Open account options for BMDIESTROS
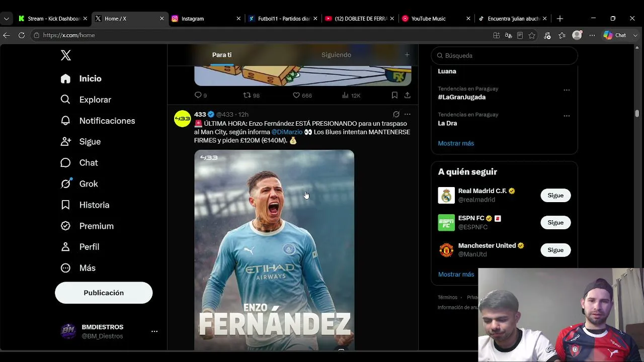 click(x=154, y=331)
